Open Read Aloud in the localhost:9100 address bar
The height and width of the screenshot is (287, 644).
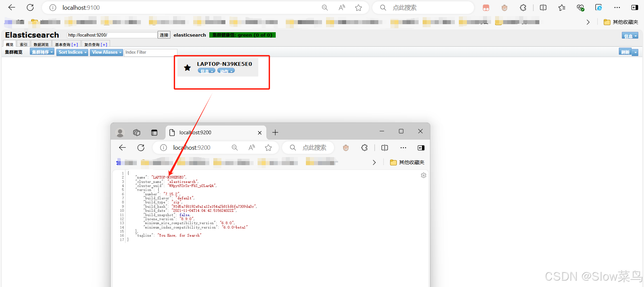pyautogui.click(x=342, y=8)
